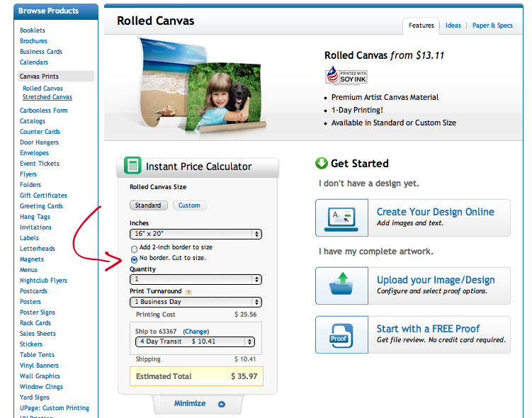532x418 pixels.
Task: Switch to the Paper & Specs tab
Action: pyautogui.click(x=492, y=26)
